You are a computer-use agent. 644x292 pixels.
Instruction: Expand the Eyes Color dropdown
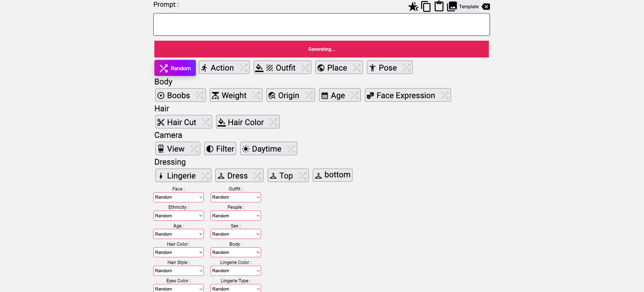[x=178, y=288]
